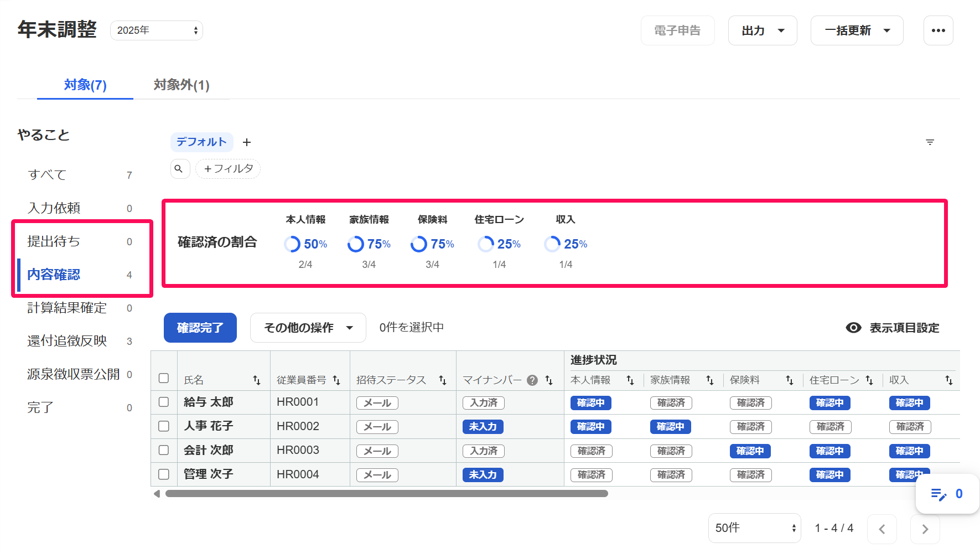The width and height of the screenshot is (980, 553).
Task: Click the +フィルタ button
Action: [x=228, y=169]
